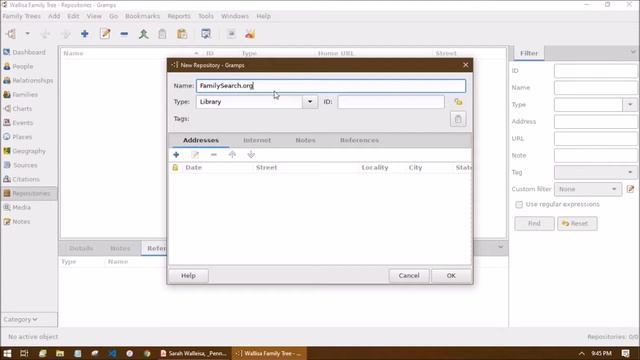This screenshot has width=640, height=360.
Task: Click the repository Name input field
Action: point(331,86)
